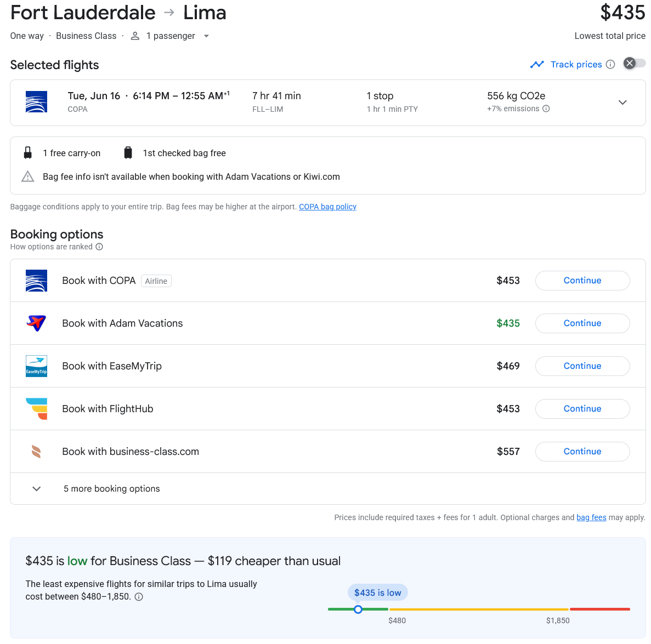
Task: Click the business-class.com logo icon
Action: [36, 452]
